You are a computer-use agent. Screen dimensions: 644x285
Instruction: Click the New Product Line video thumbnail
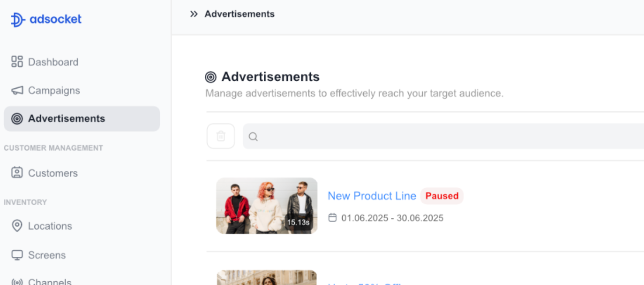267,206
